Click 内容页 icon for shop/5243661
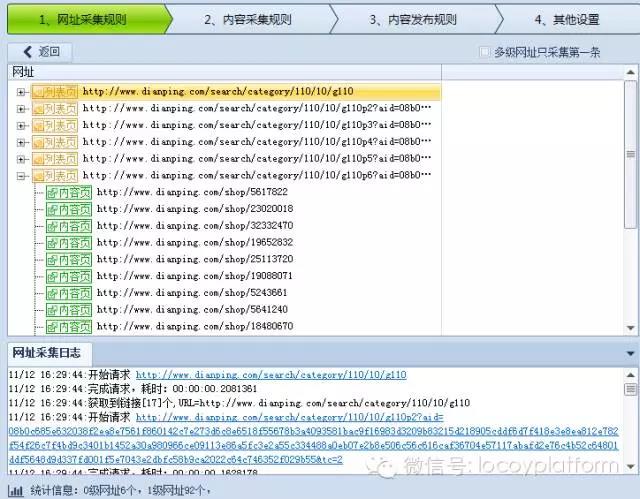 (69, 293)
